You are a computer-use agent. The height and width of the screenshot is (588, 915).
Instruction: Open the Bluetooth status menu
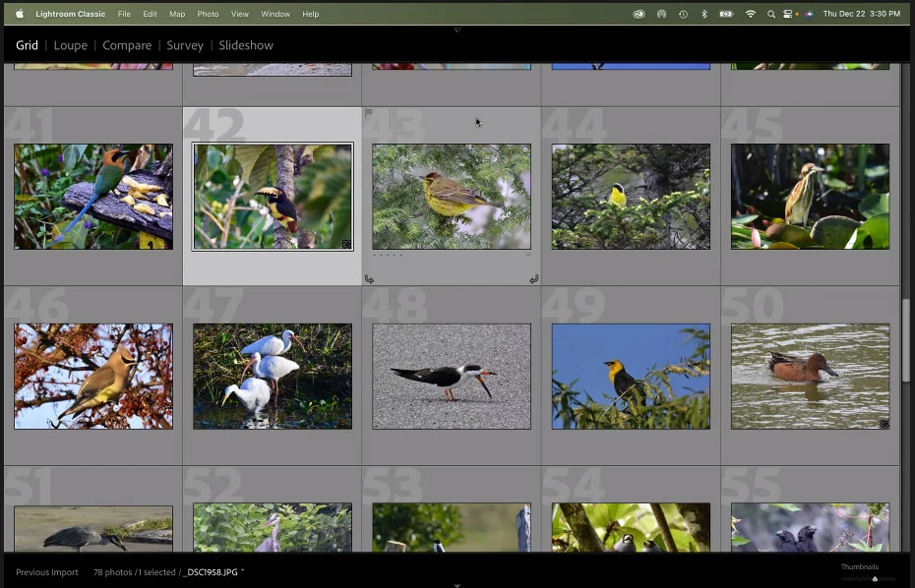(x=704, y=14)
